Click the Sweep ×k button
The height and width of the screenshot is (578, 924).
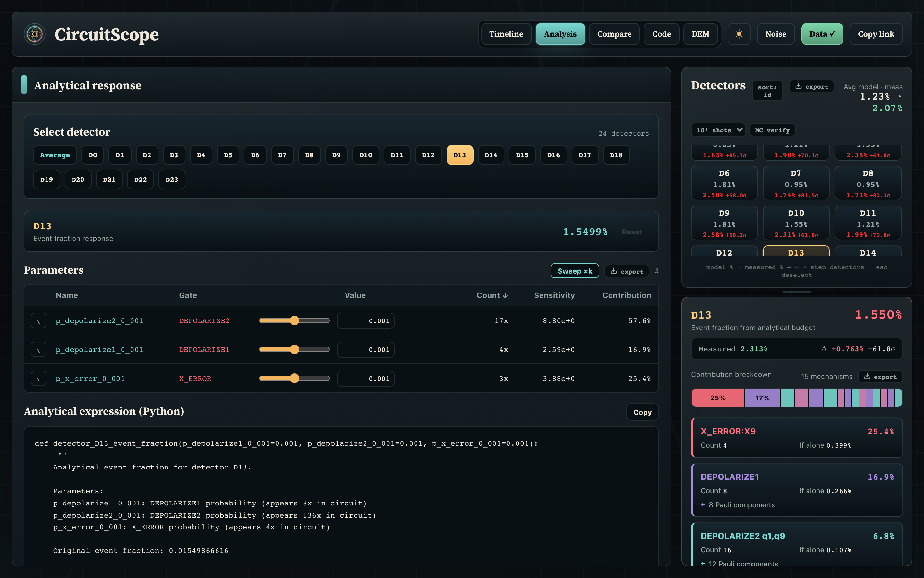pos(575,271)
